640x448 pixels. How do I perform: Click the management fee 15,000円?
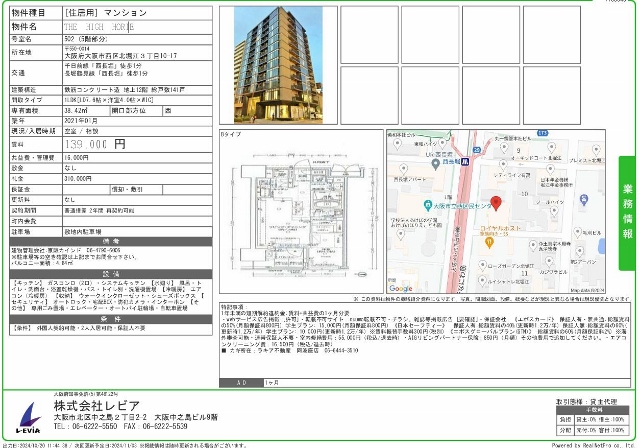[x=76, y=157]
